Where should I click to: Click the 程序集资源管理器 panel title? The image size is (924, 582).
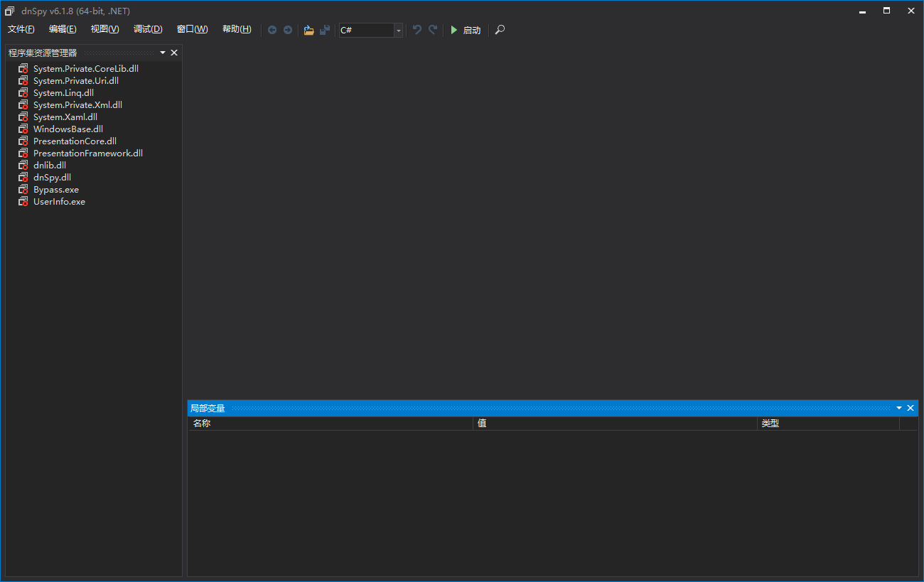pyautogui.click(x=43, y=53)
